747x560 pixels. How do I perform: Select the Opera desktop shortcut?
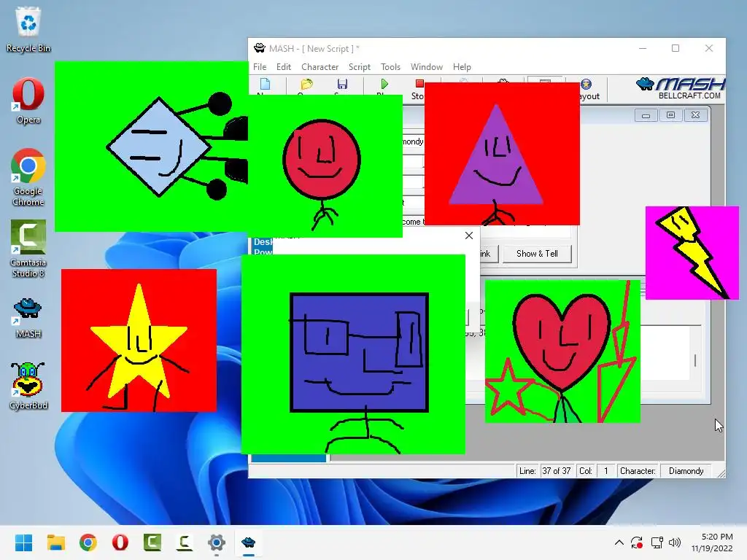pyautogui.click(x=28, y=101)
